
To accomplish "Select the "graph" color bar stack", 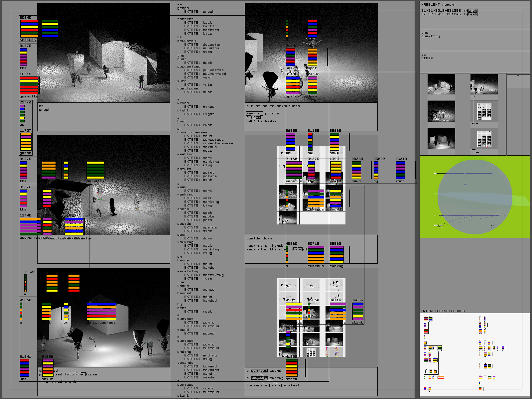I will click(x=26, y=142).
